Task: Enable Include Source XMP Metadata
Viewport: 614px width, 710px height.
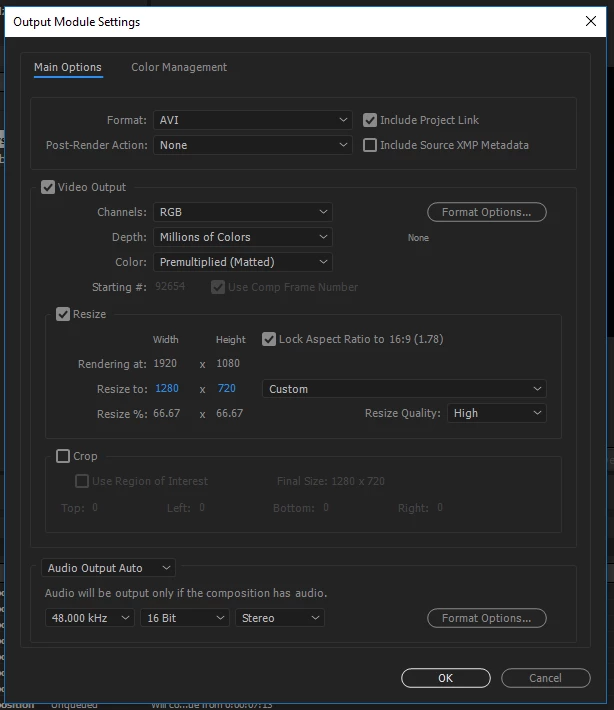Action: pos(370,145)
